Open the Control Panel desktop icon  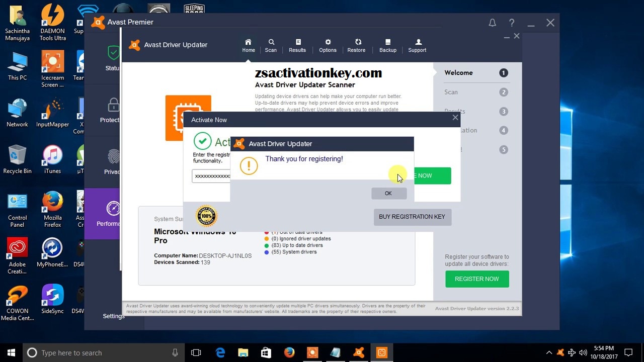click(x=17, y=210)
